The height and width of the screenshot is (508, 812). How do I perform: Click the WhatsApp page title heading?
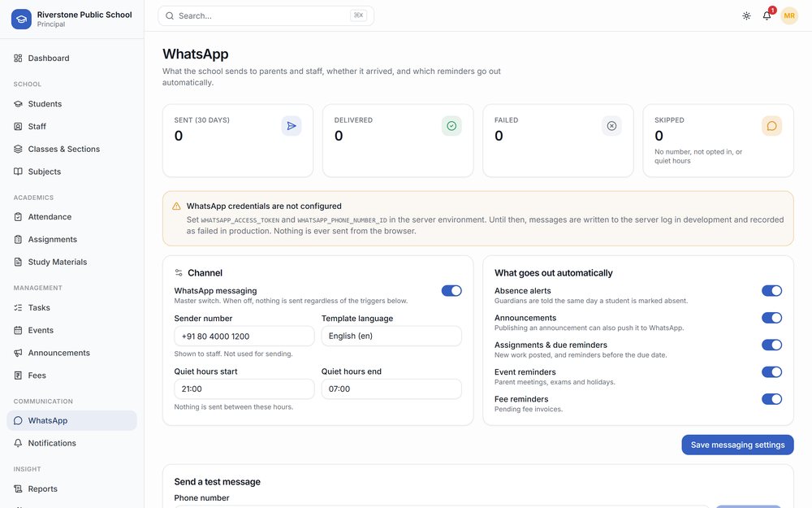tap(195, 54)
